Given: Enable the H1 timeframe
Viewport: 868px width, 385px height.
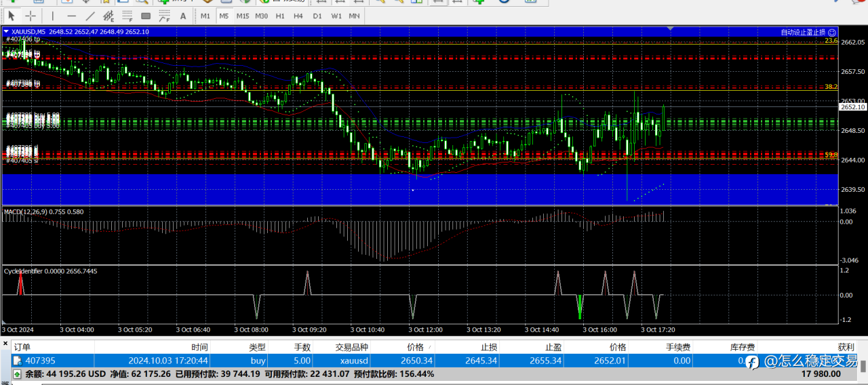Looking at the screenshot, I should click(280, 16).
